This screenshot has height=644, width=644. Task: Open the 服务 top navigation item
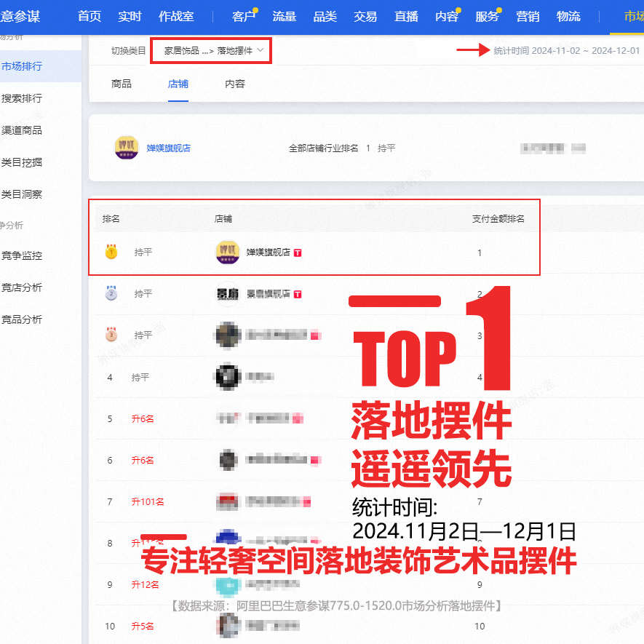click(x=487, y=17)
